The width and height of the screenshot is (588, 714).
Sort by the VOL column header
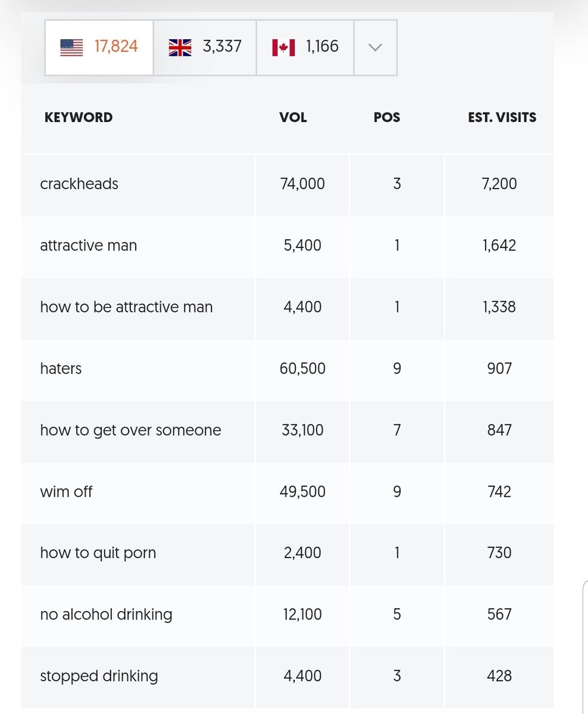(293, 117)
